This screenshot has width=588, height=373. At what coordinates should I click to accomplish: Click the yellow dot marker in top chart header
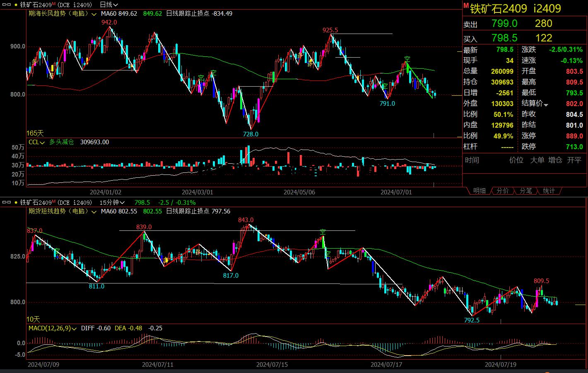point(16,5)
